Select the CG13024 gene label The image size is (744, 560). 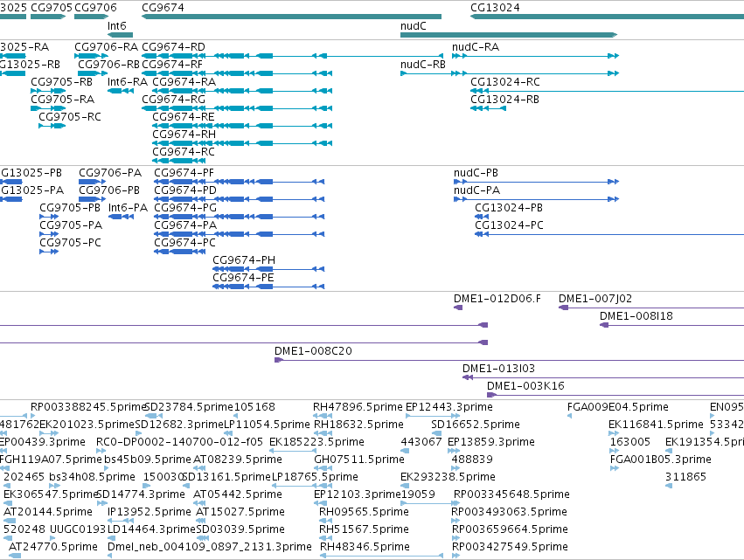tap(495, 8)
